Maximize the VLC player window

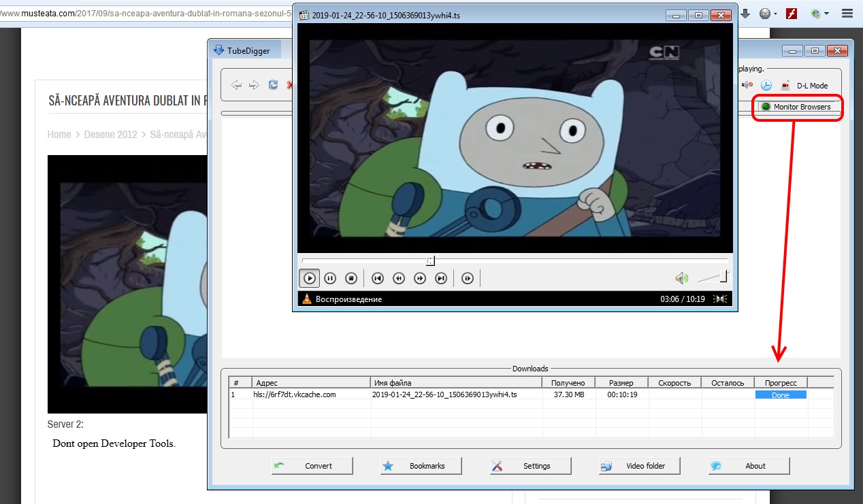pos(698,14)
